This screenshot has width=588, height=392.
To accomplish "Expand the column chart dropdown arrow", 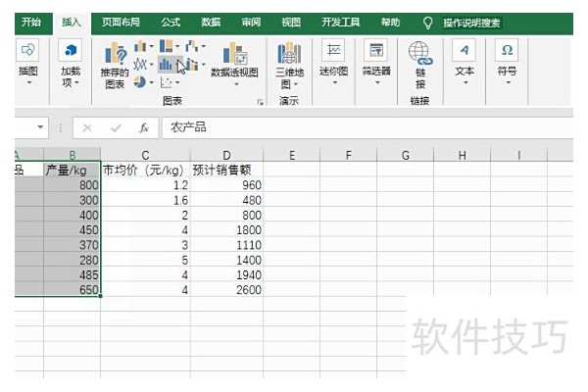I will [x=152, y=46].
